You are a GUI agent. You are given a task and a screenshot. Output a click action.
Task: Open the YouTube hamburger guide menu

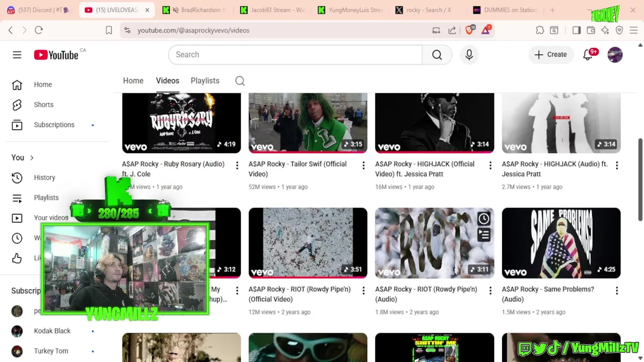click(17, 55)
